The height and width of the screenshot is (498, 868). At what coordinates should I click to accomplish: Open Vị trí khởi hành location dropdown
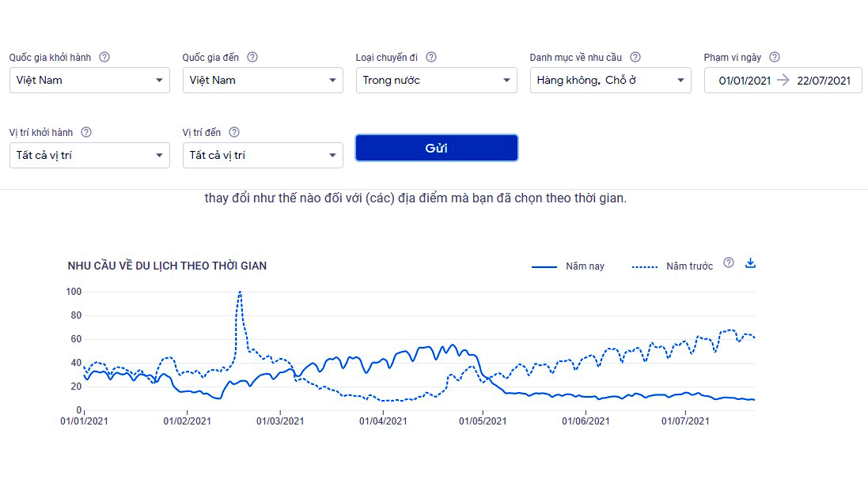(x=89, y=155)
